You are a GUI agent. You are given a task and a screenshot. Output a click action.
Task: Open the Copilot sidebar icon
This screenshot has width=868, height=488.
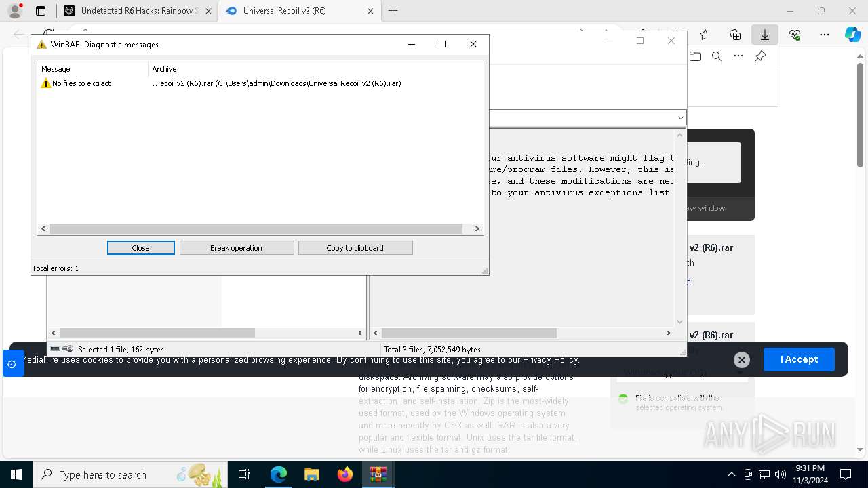click(852, 35)
